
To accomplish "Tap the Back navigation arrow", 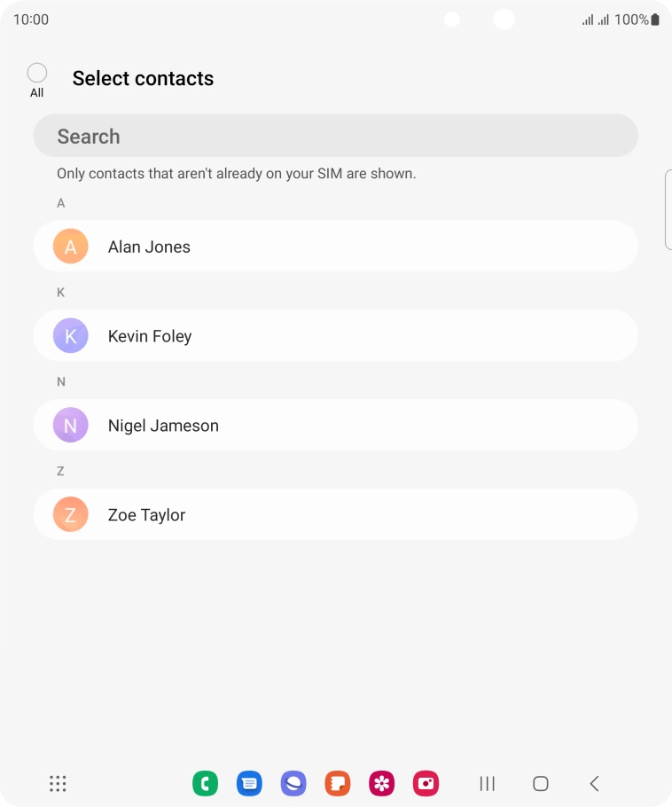I will [595, 783].
